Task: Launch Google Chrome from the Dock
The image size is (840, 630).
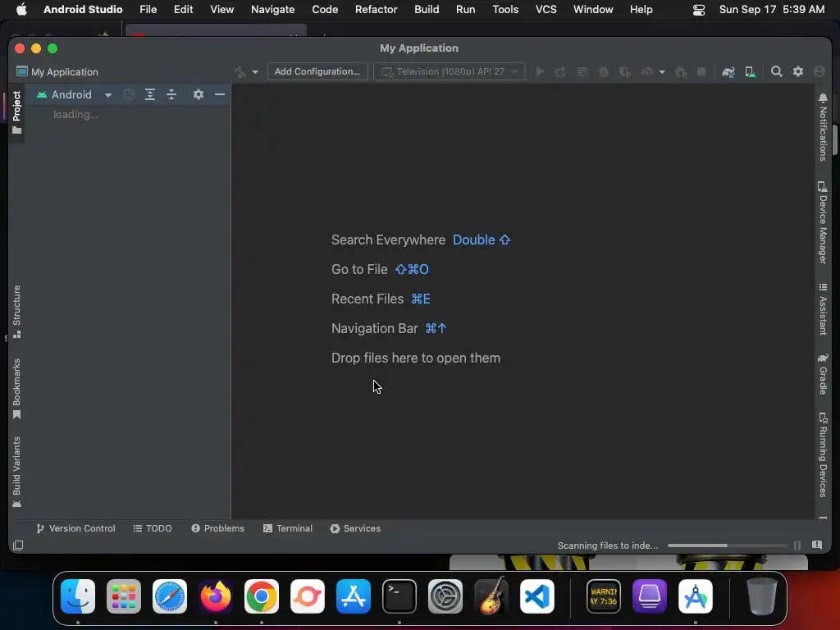Action: (x=262, y=596)
